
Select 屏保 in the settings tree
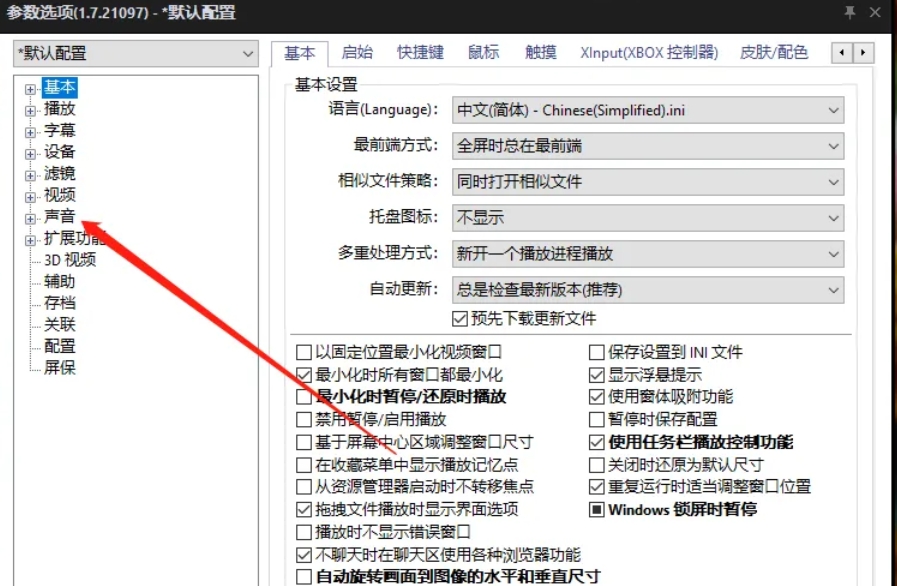click(x=62, y=369)
